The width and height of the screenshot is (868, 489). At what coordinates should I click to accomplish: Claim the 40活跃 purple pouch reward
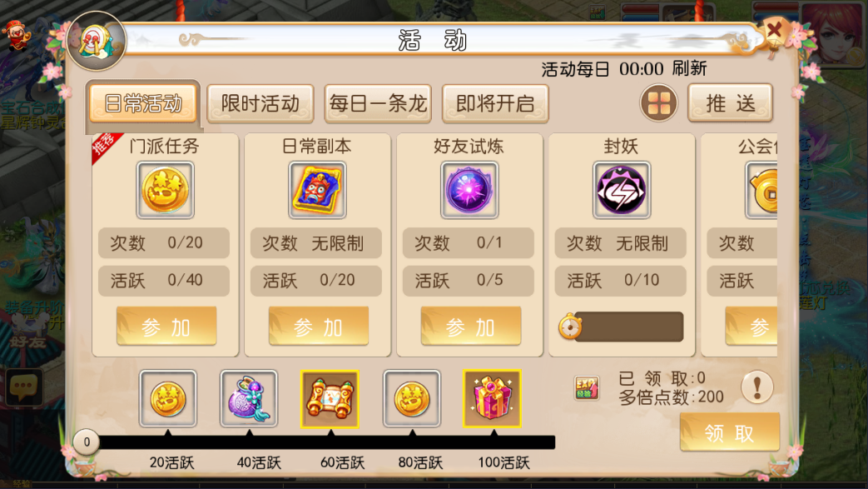click(x=249, y=399)
